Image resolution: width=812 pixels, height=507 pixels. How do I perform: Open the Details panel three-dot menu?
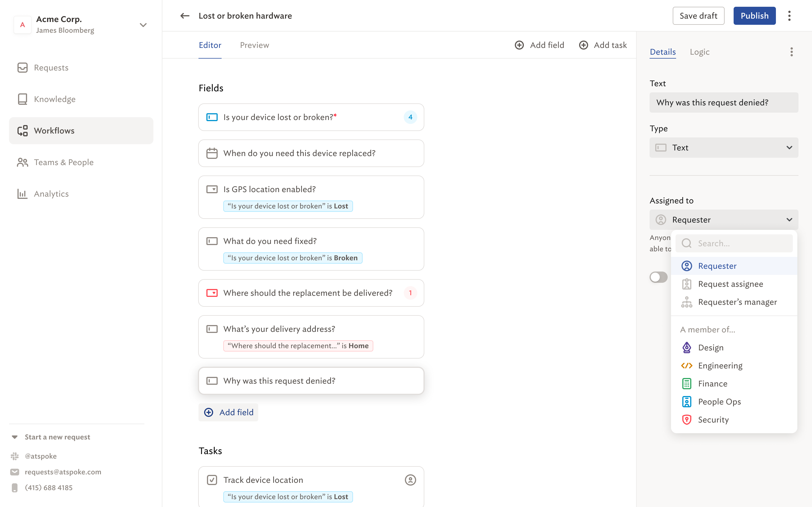pos(791,52)
